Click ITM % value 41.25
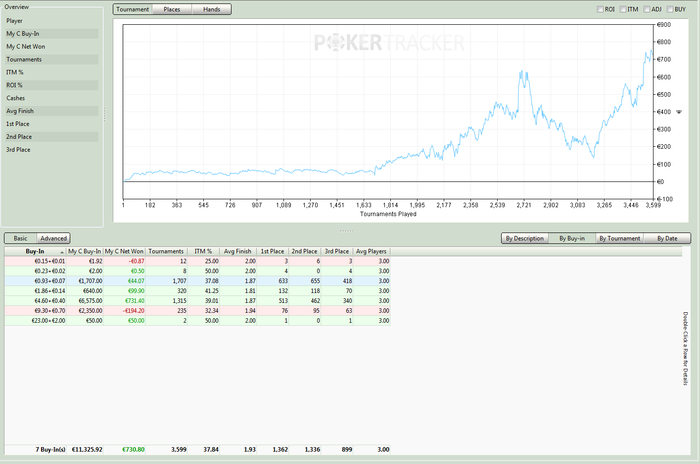The width and height of the screenshot is (700, 464). click(x=211, y=291)
